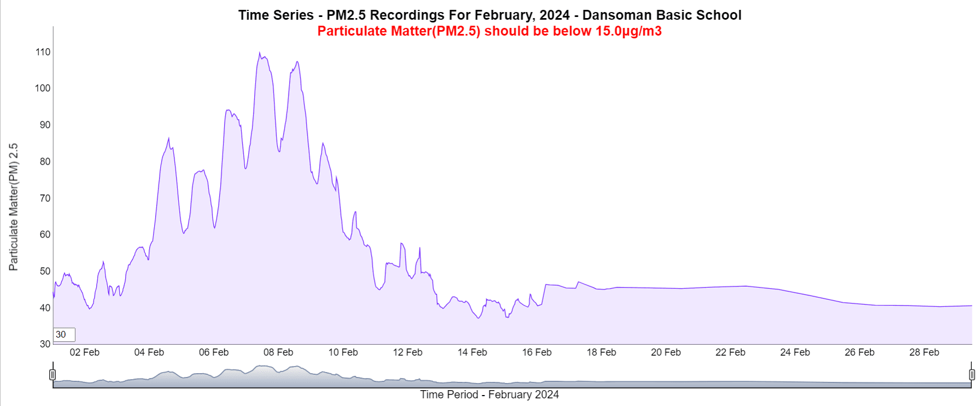Click the '16 Feb' x-axis label
Viewport: 980px width, 406px height.
[x=537, y=352]
